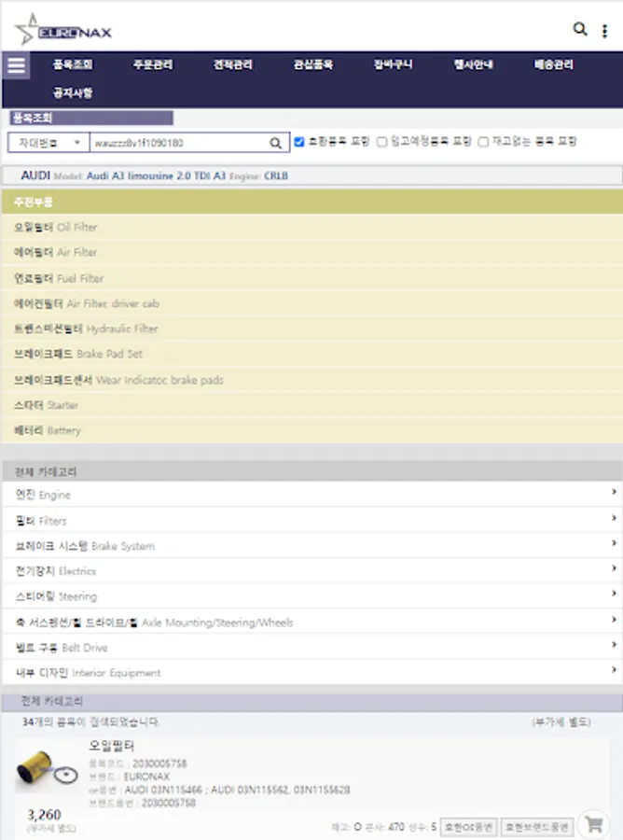
Task: Expand the 스티어링 Steering category
Action: [x=311, y=596]
